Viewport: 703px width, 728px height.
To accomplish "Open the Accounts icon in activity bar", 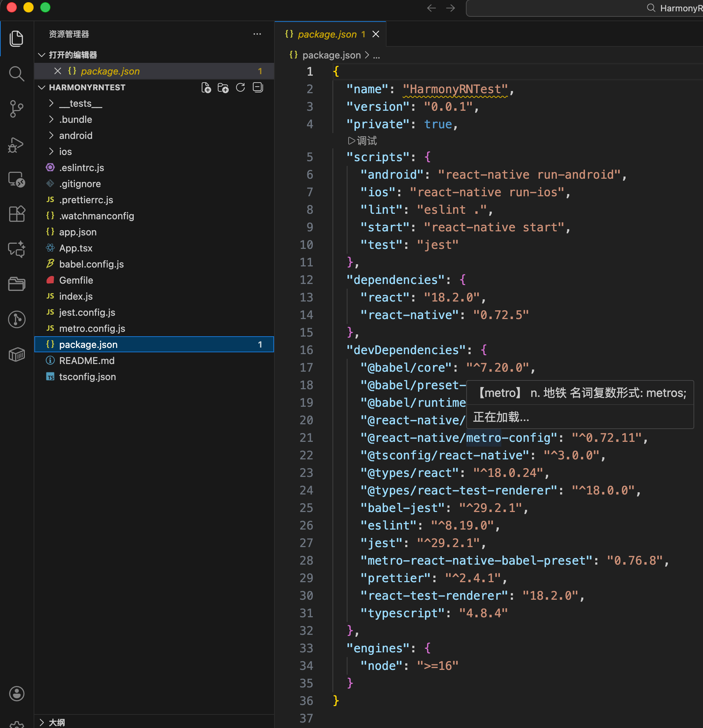I will point(16,693).
